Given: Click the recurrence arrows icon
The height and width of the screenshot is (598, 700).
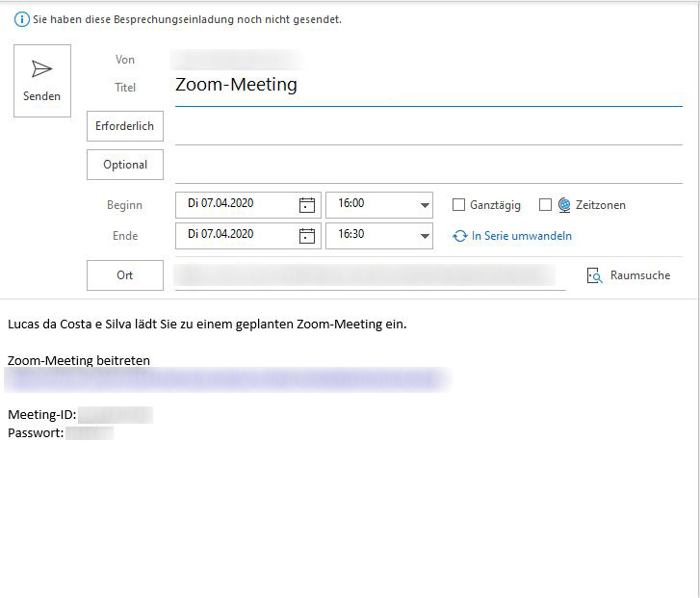Looking at the screenshot, I should 460,236.
